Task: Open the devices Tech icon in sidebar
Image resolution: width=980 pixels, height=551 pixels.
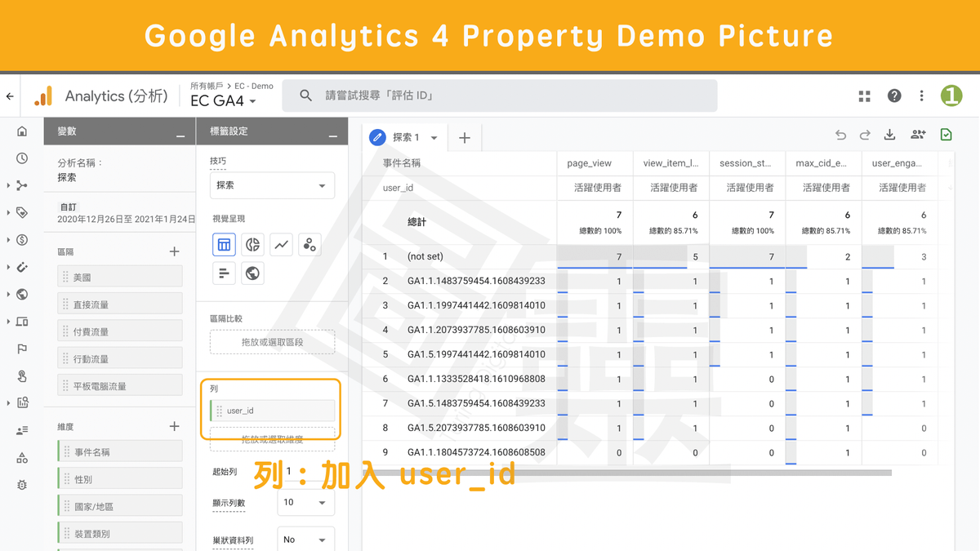Action: click(x=22, y=322)
